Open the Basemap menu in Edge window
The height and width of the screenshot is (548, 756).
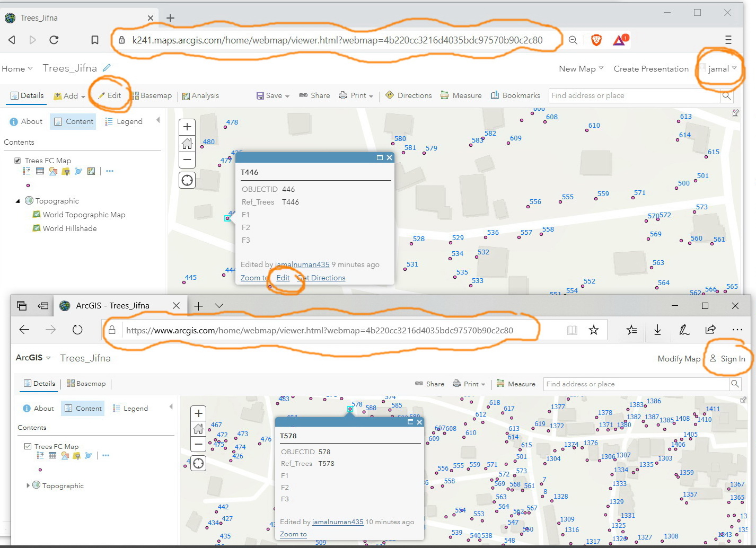tap(86, 384)
